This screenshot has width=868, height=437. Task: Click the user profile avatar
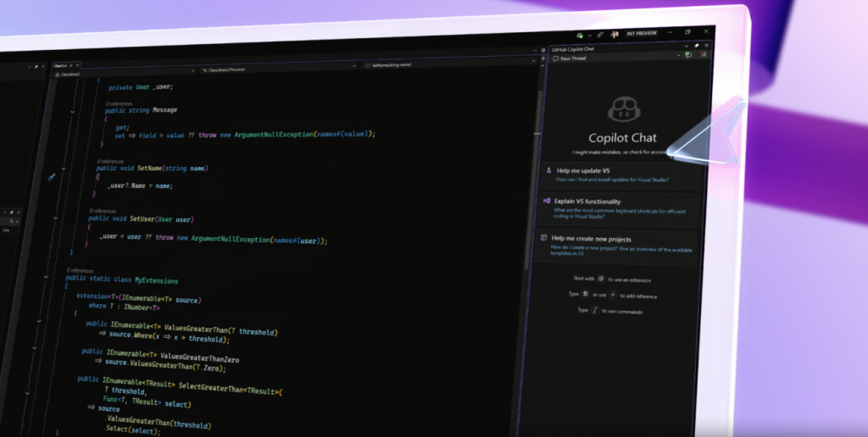tap(615, 34)
